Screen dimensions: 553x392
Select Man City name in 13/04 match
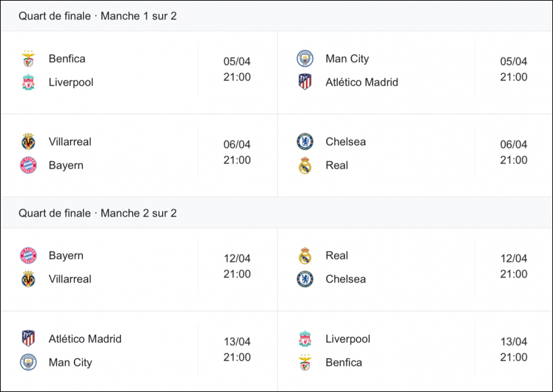[x=70, y=363]
